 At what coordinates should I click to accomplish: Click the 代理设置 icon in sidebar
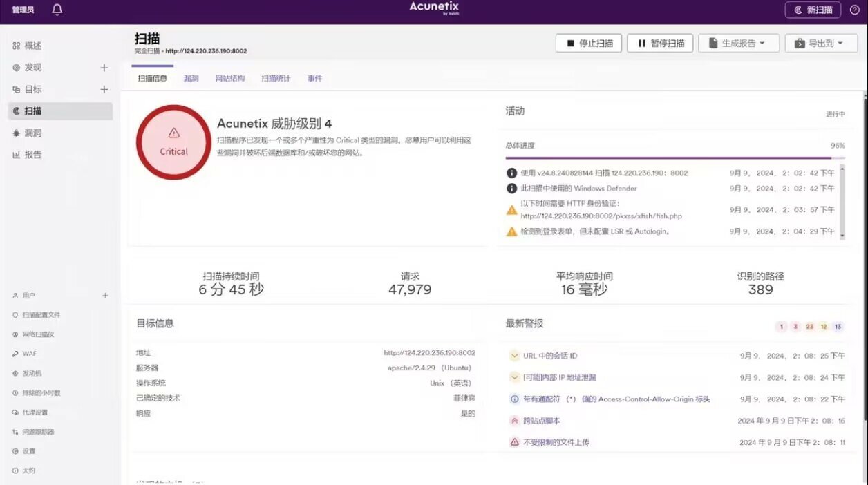(x=15, y=412)
